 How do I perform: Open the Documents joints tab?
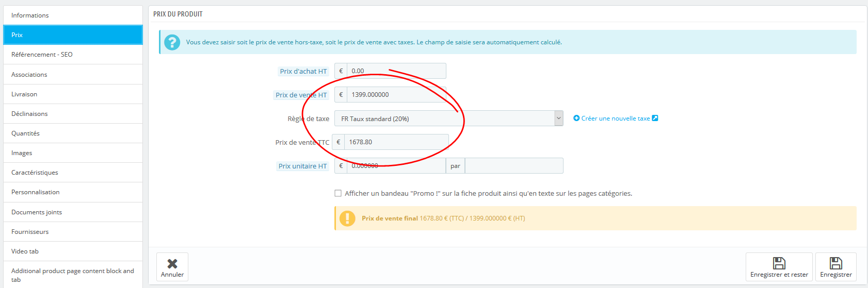[73, 212]
